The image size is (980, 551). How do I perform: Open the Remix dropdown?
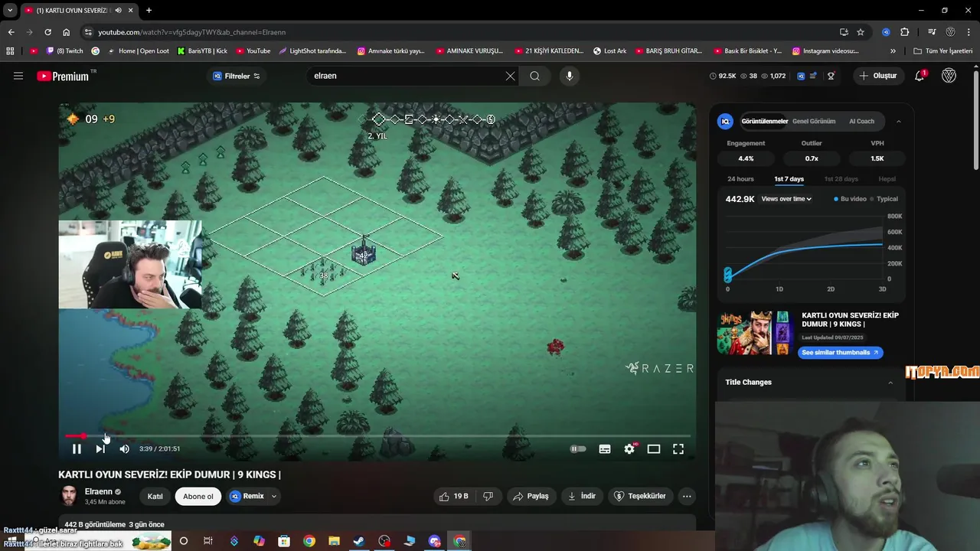[x=253, y=496]
